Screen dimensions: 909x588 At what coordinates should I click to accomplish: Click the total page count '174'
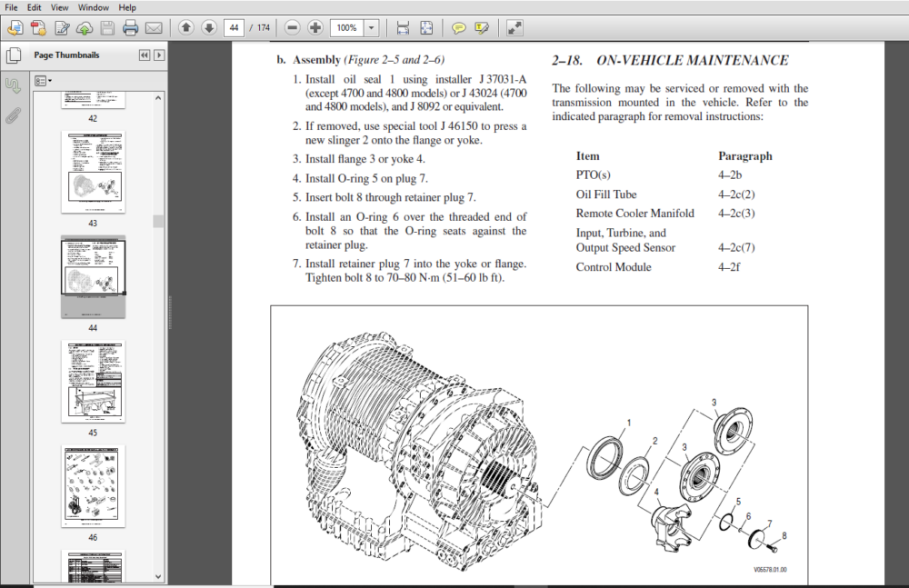coord(264,27)
